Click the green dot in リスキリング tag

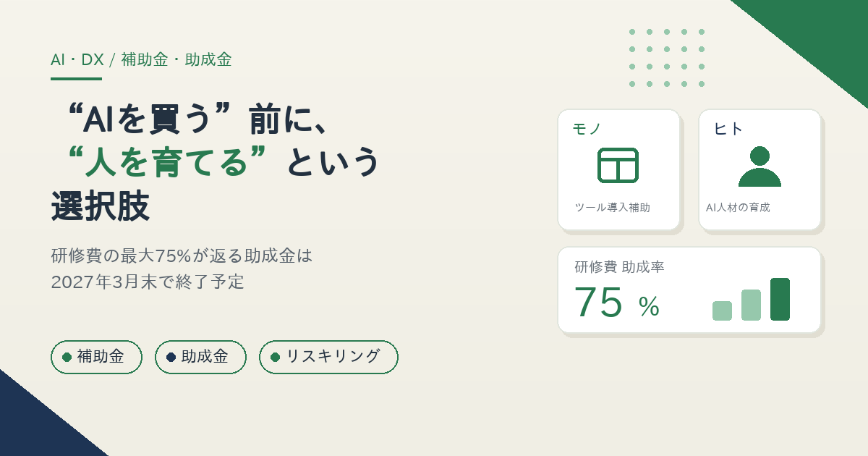click(x=275, y=357)
